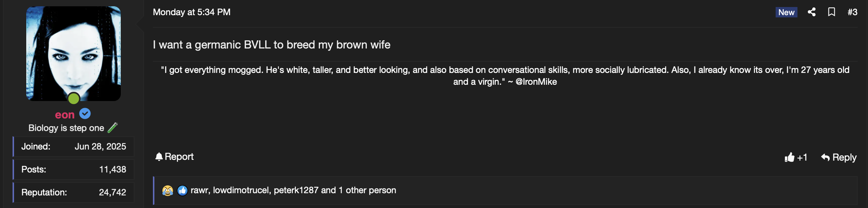Click the laughing-crying reaction emoji

tap(168, 191)
